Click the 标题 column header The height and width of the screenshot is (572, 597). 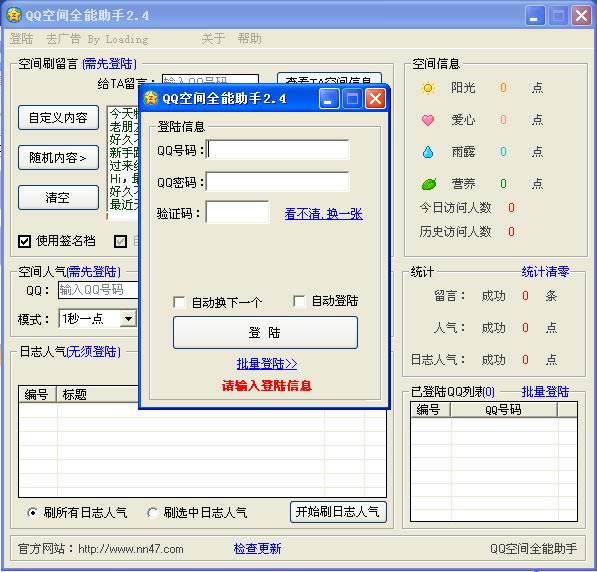[x=97, y=394]
